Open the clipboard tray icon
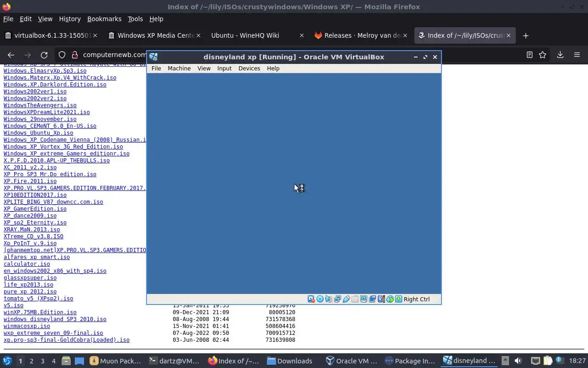Viewport: 588px width, 368px height. (x=548, y=361)
